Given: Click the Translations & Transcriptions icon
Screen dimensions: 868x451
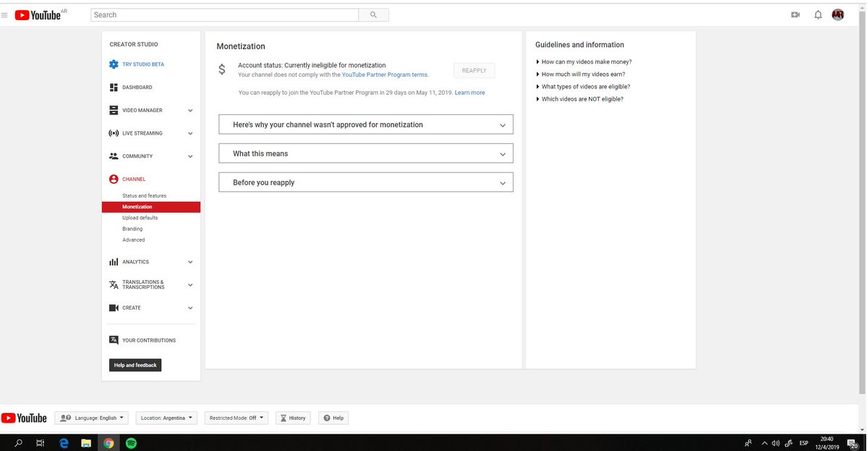Looking at the screenshot, I should click(114, 284).
